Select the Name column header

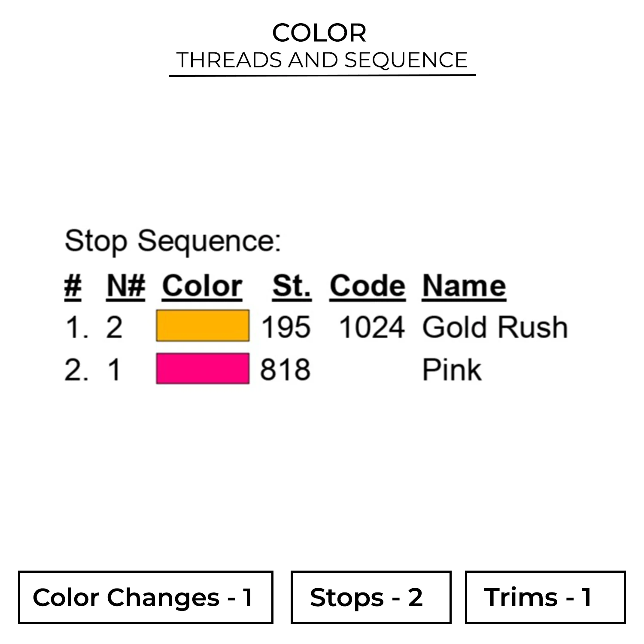[x=464, y=286]
